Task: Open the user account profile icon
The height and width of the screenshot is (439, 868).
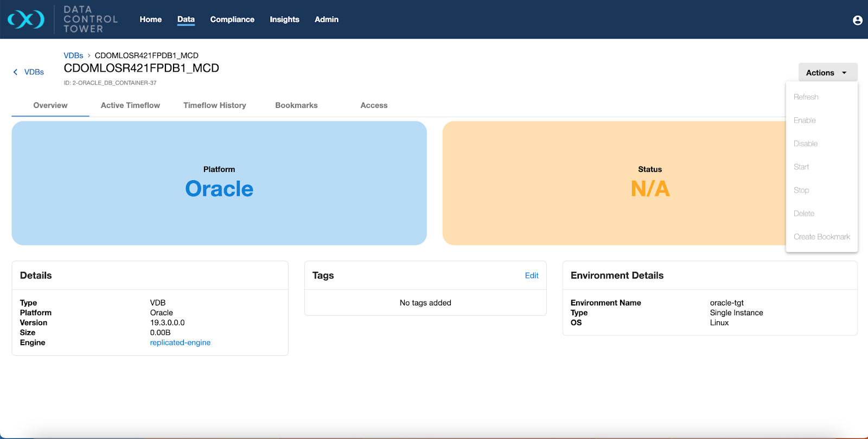Action: click(x=857, y=20)
